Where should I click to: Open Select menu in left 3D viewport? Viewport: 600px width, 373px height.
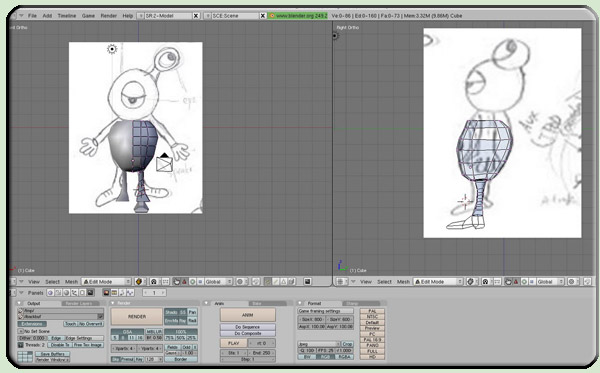tap(52, 282)
